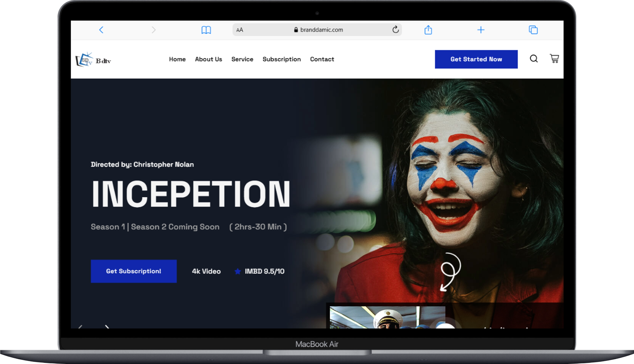This screenshot has width=634, height=364.
Task: Open the bookmarks book icon
Action: (x=206, y=30)
